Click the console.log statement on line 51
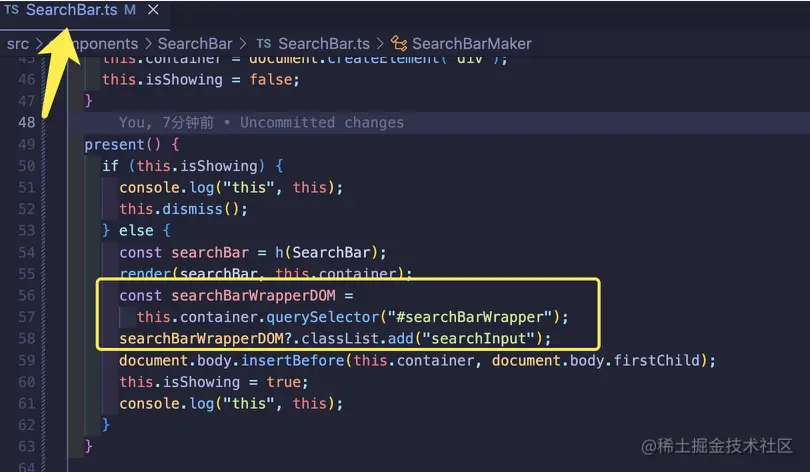Screen dimensions: 810x472 [x=231, y=187]
